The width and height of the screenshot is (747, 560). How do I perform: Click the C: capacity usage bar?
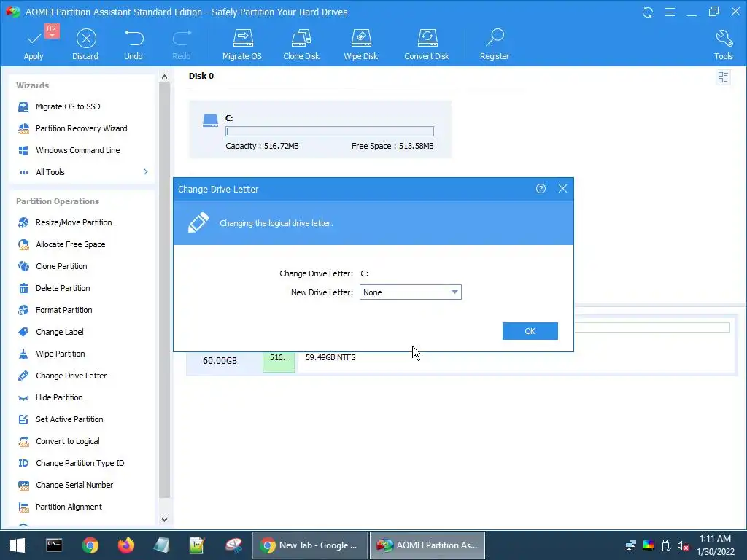330,131
